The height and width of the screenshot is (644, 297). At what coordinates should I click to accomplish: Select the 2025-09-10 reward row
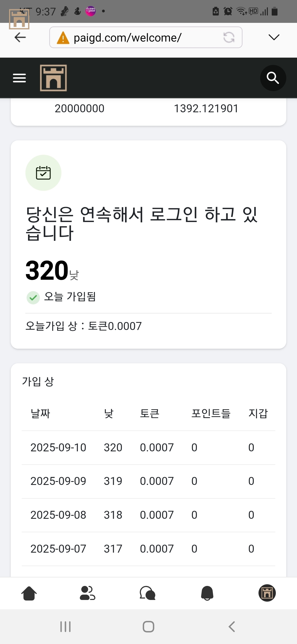148,447
